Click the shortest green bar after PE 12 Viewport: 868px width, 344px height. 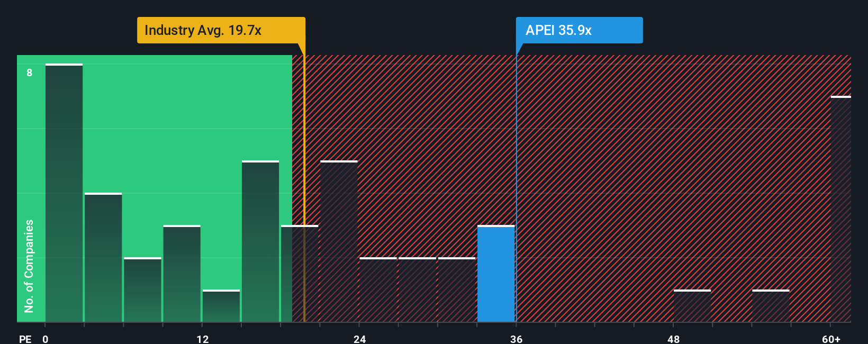pos(221,306)
